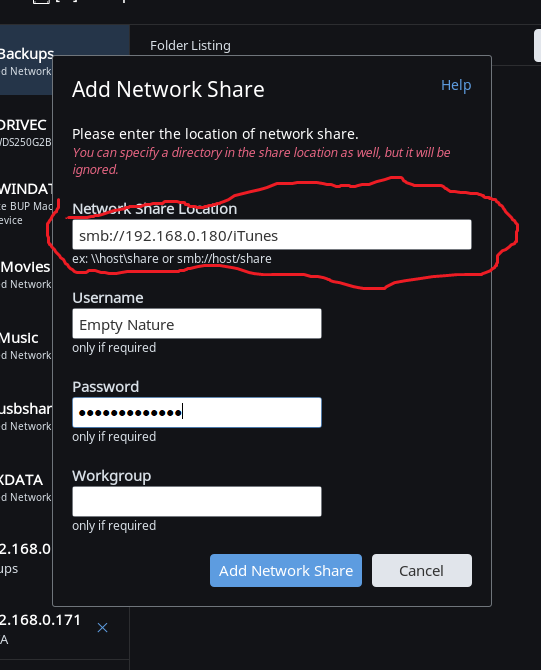Choose the Movies network share
541x670 pixels.
(26, 274)
